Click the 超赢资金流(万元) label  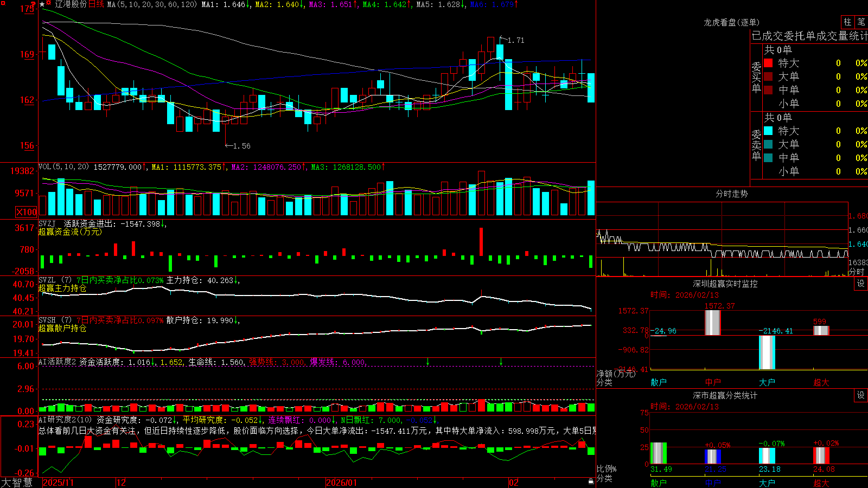70,232
